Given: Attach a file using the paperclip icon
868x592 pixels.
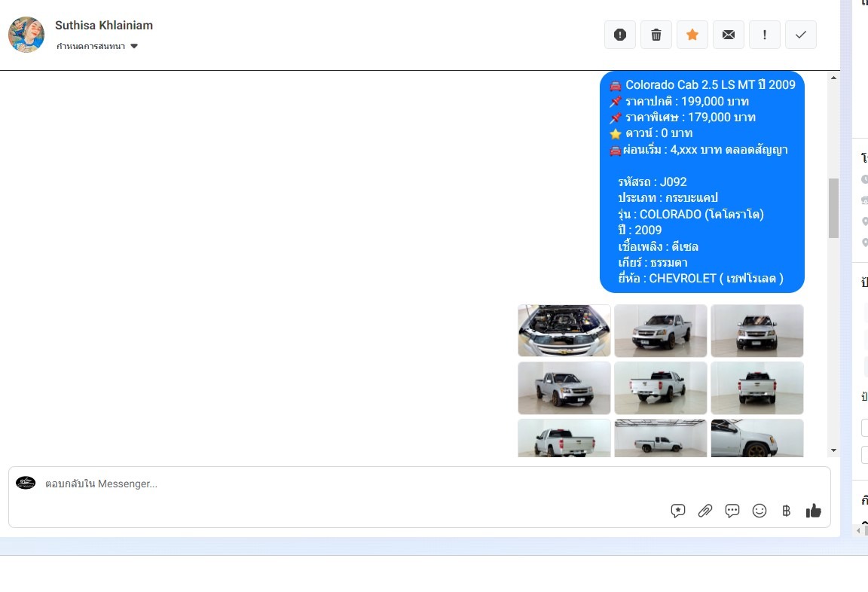Looking at the screenshot, I should pyautogui.click(x=705, y=511).
